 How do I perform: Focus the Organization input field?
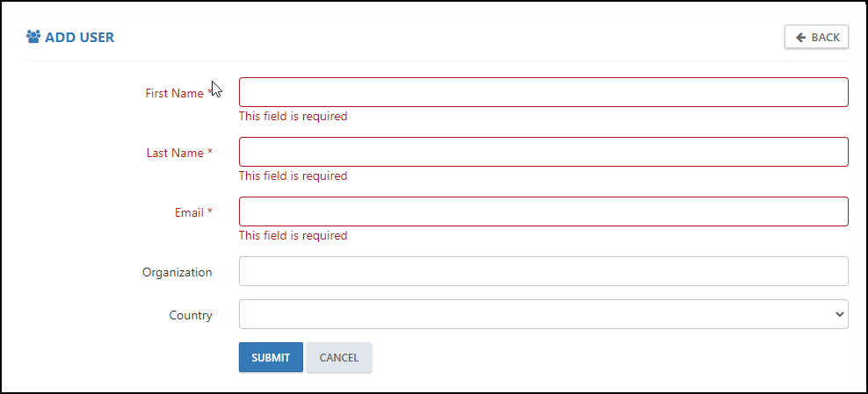[543, 271]
